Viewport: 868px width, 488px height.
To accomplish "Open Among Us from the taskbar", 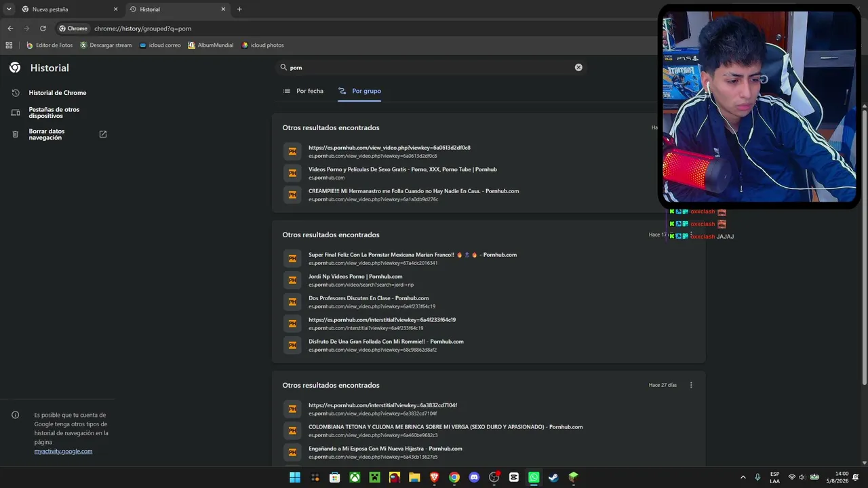I will pyautogui.click(x=395, y=477).
